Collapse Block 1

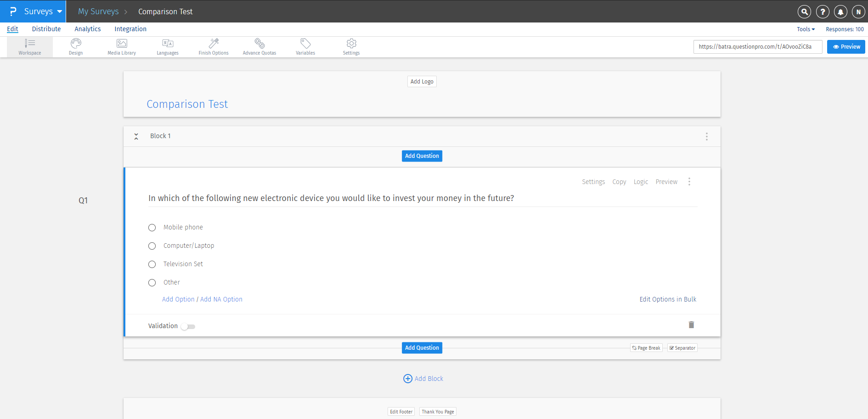[136, 136]
